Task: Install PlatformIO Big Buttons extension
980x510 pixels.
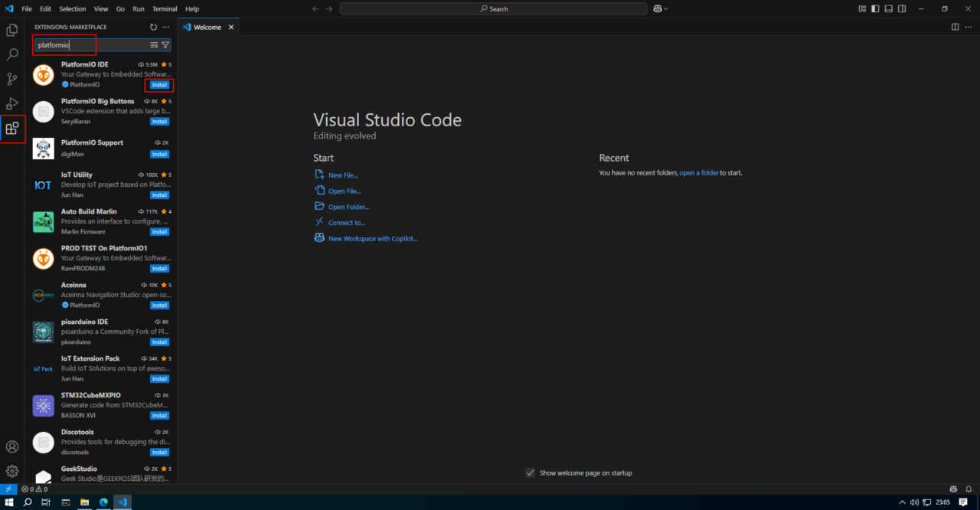Action: (159, 122)
